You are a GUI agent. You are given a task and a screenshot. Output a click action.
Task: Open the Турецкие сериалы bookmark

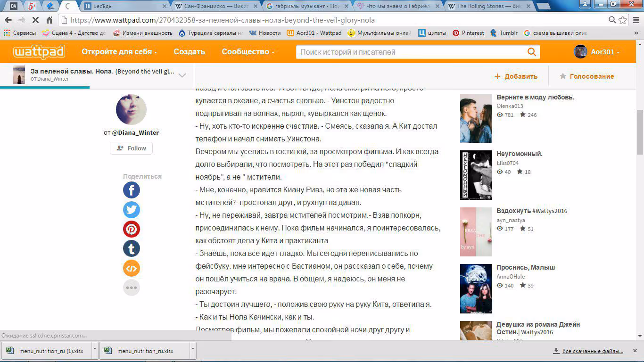tap(211, 33)
